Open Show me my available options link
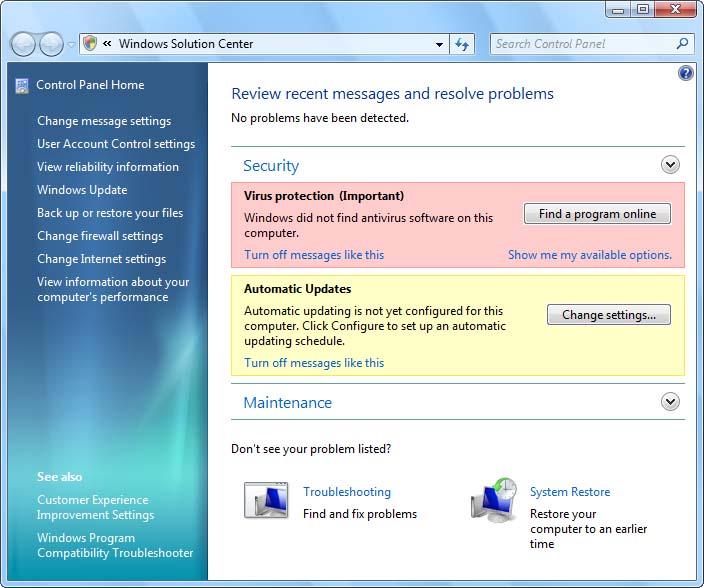Viewport: 704px width, 588px height. click(589, 255)
